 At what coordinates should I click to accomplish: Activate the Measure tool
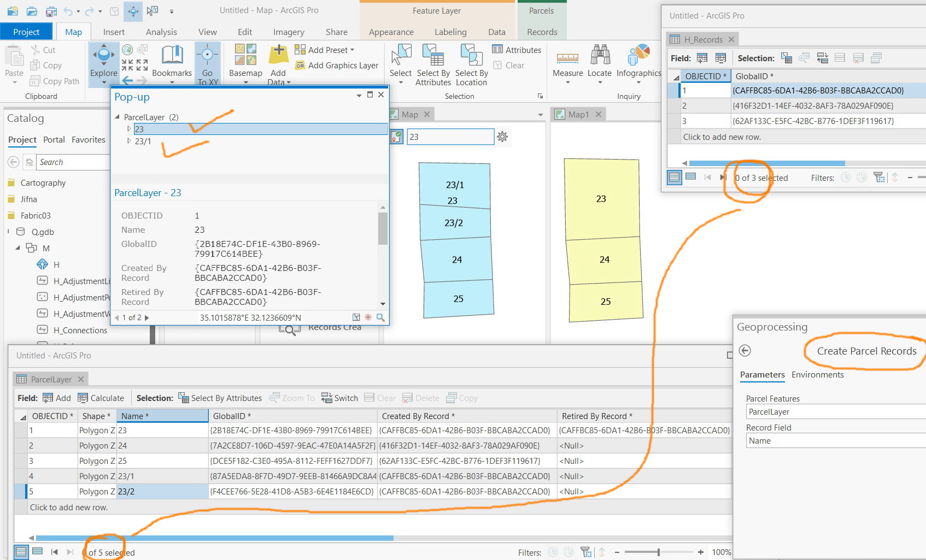tap(567, 63)
